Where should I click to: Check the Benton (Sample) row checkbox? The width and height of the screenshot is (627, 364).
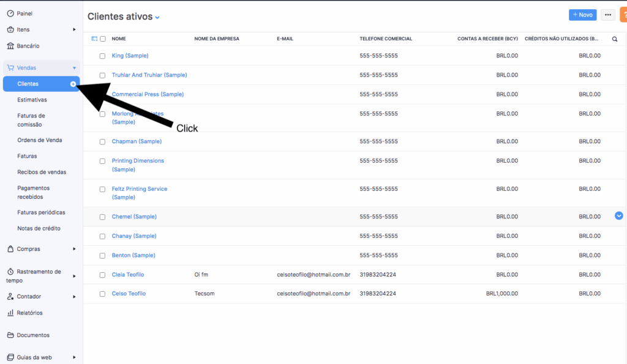point(102,256)
